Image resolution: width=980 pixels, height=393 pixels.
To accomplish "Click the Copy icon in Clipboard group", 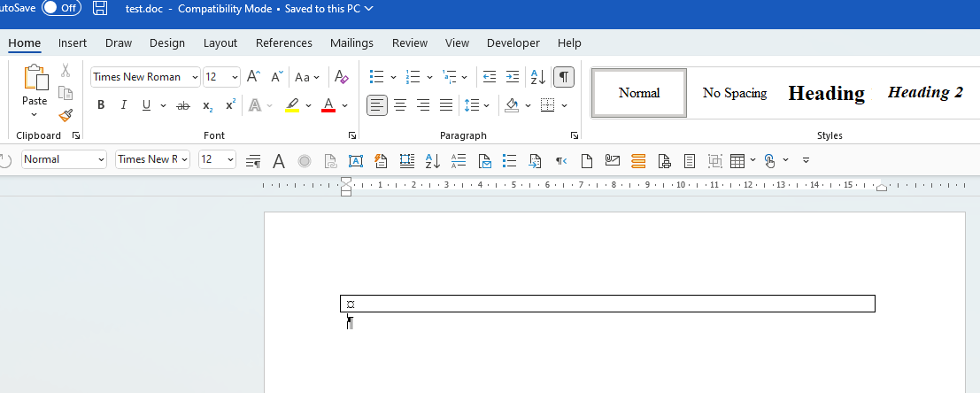I will click(x=66, y=92).
